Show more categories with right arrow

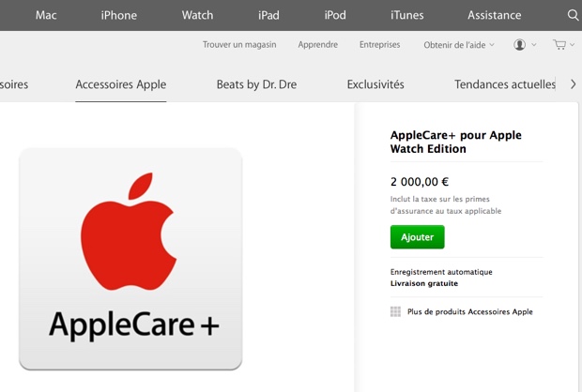point(574,84)
